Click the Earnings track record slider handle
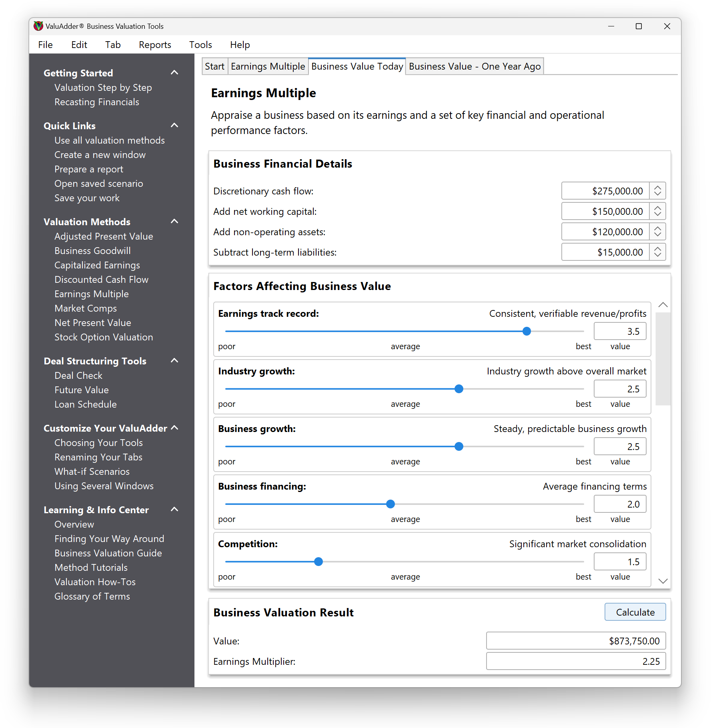The width and height of the screenshot is (711, 728). tap(527, 331)
